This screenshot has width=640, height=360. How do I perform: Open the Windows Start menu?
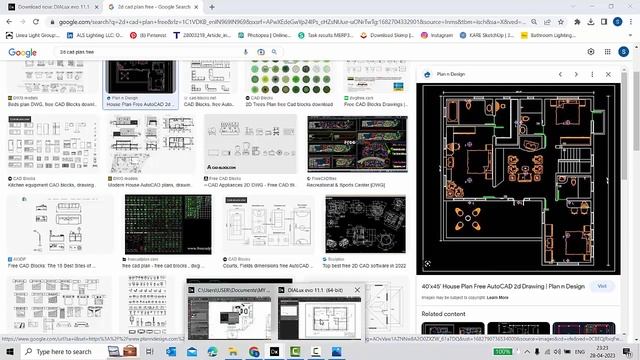10,351
